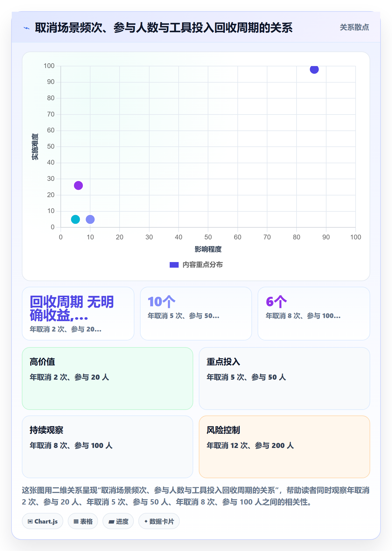Select the 风险控制 quadrant card
The width and height of the screenshot is (392, 551).
284,447
